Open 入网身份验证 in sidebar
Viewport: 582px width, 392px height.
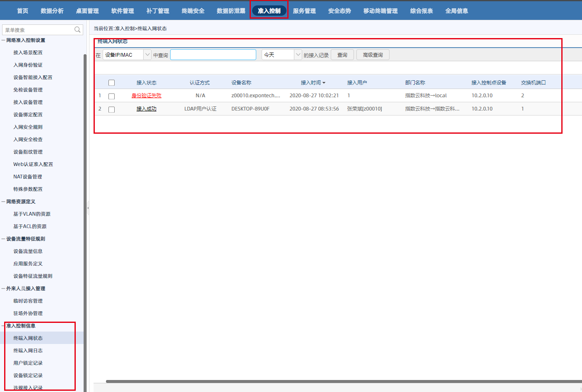point(28,65)
